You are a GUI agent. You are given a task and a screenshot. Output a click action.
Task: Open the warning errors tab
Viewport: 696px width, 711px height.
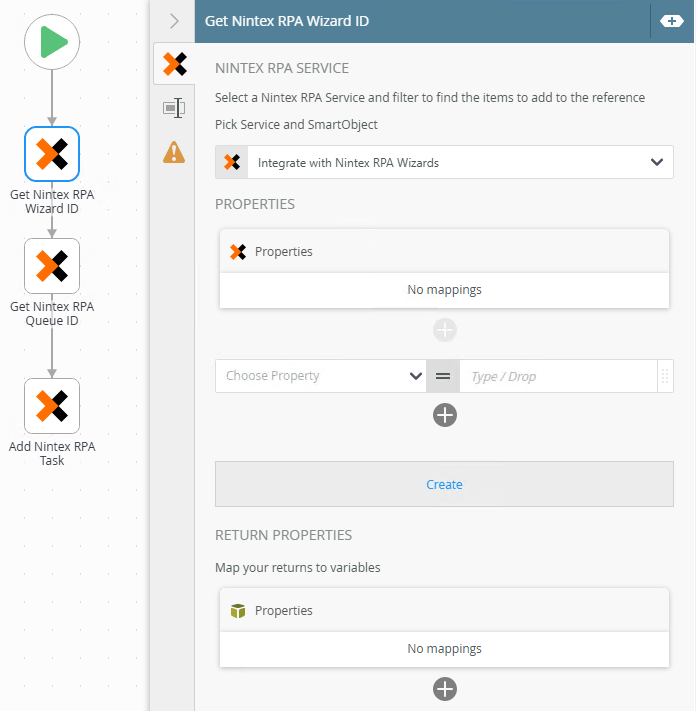pos(174,152)
